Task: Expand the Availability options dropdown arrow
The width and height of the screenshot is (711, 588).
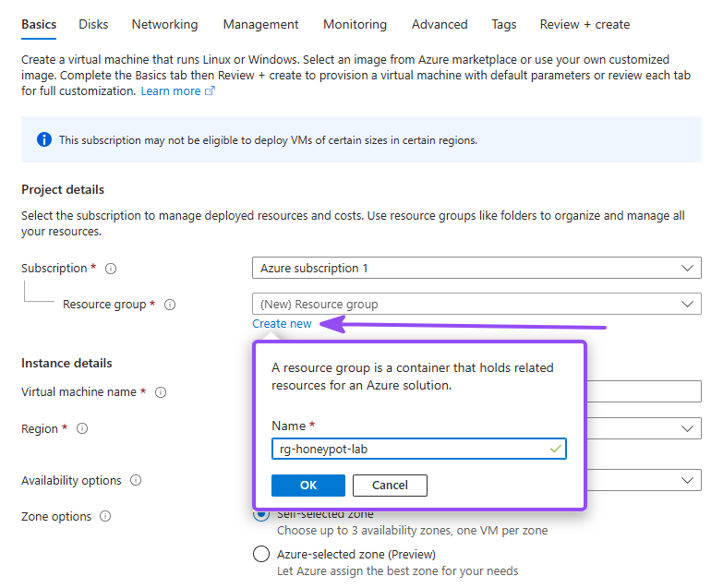Action: (687, 480)
